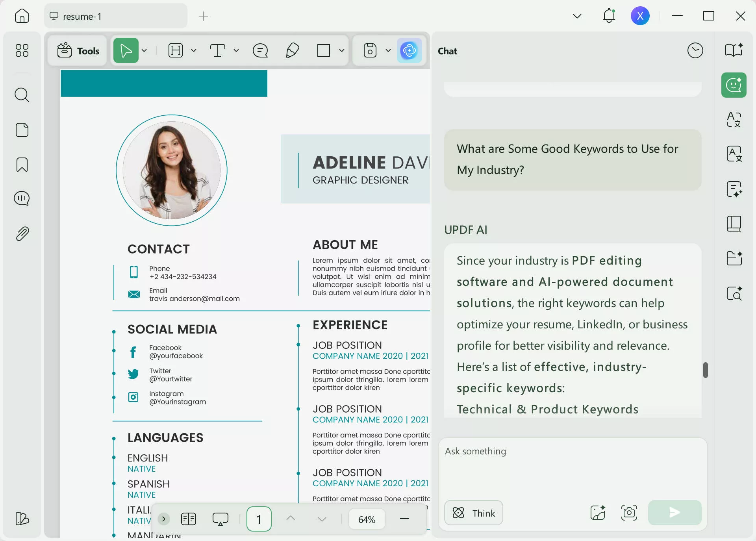Switch to presentation mode from the bottom bar

click(x=220, y=519)
